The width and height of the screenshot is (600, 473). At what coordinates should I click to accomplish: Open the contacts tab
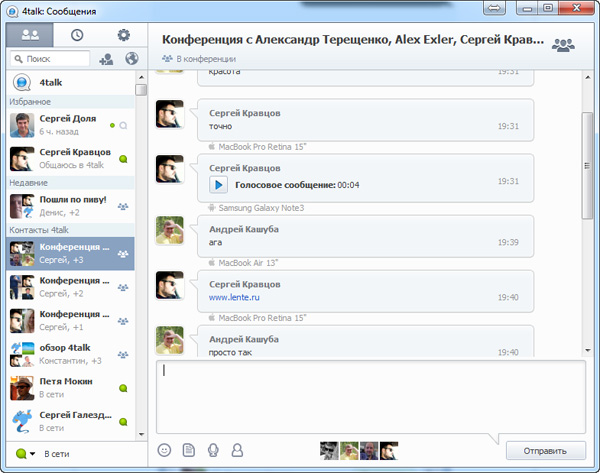[29, 35]
